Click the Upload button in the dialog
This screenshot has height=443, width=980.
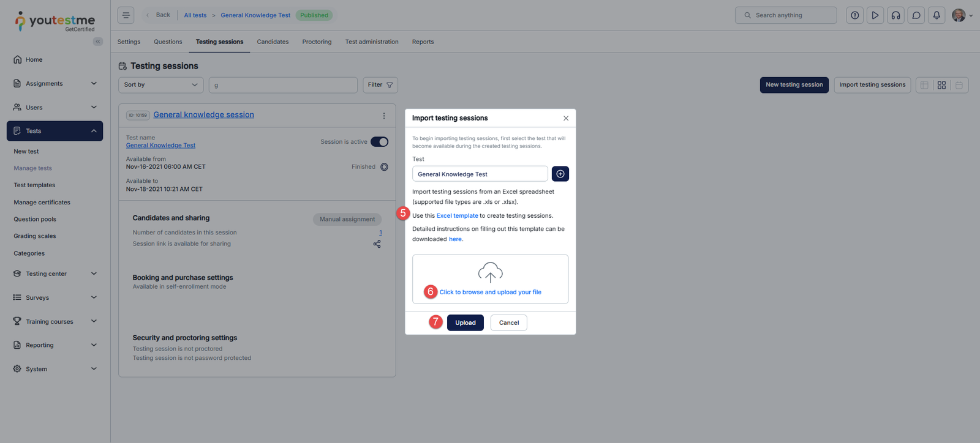point(466,323)
